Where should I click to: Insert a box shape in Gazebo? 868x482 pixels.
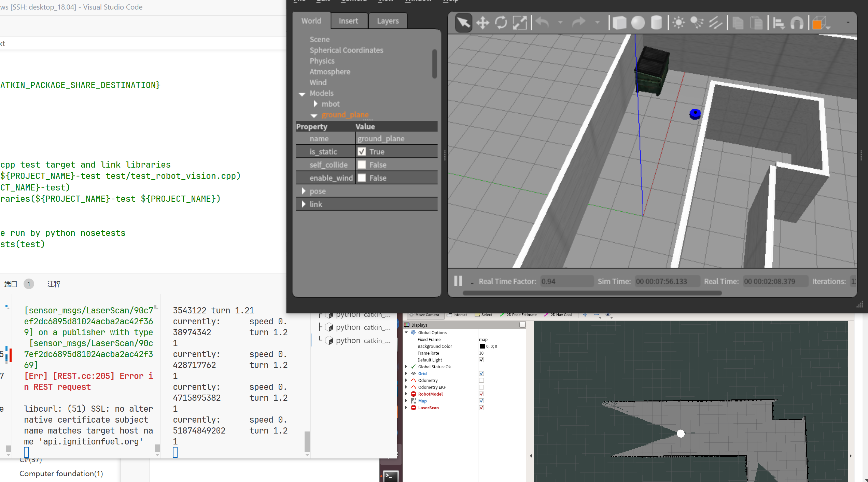[x=619, y=23]
